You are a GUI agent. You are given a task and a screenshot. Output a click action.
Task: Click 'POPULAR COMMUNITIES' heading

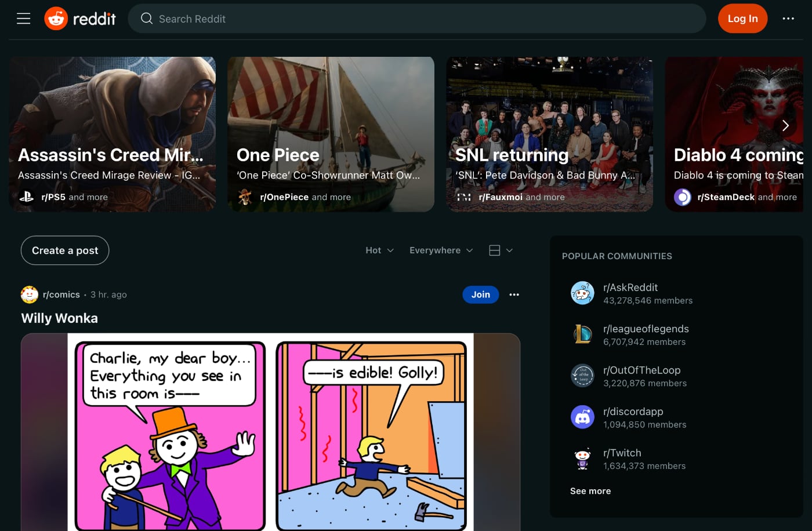(617, 256)
